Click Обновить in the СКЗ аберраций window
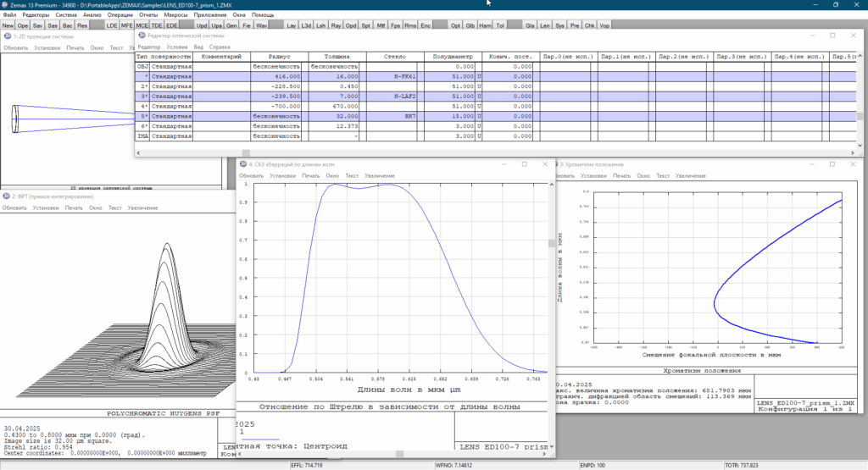The width and height of the screenshot is (868, 470). (252, 175)
